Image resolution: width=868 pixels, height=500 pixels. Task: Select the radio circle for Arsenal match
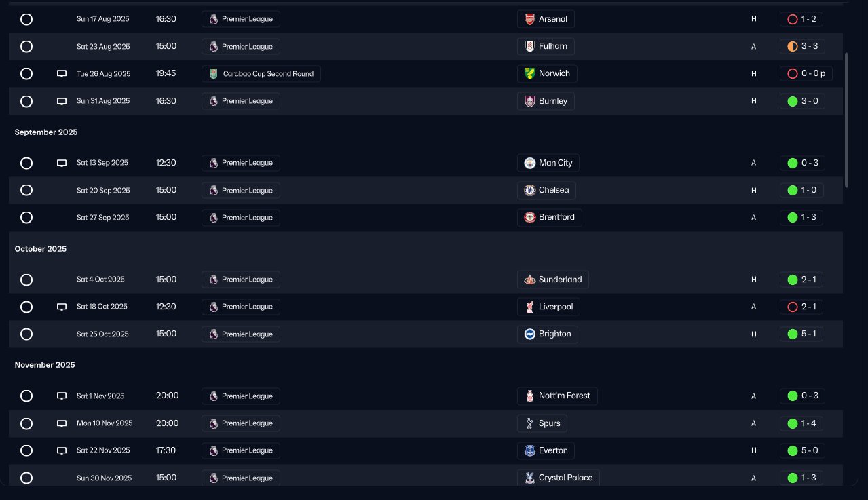(x=26, y=19)
